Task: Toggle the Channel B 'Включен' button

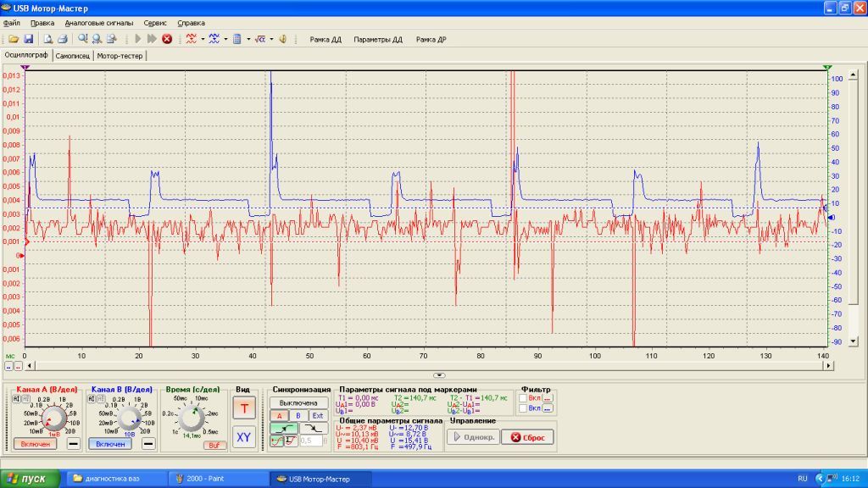Action: (x=110, y=444)
